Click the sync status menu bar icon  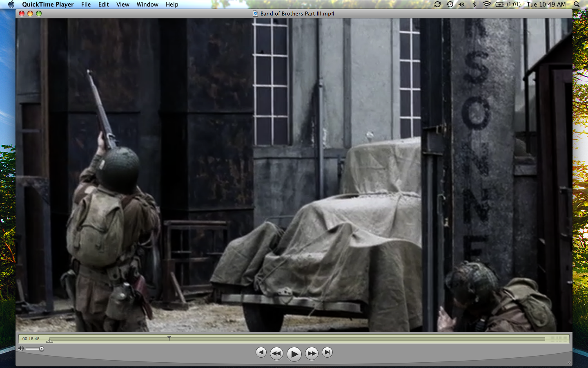[x=437, y=4]
